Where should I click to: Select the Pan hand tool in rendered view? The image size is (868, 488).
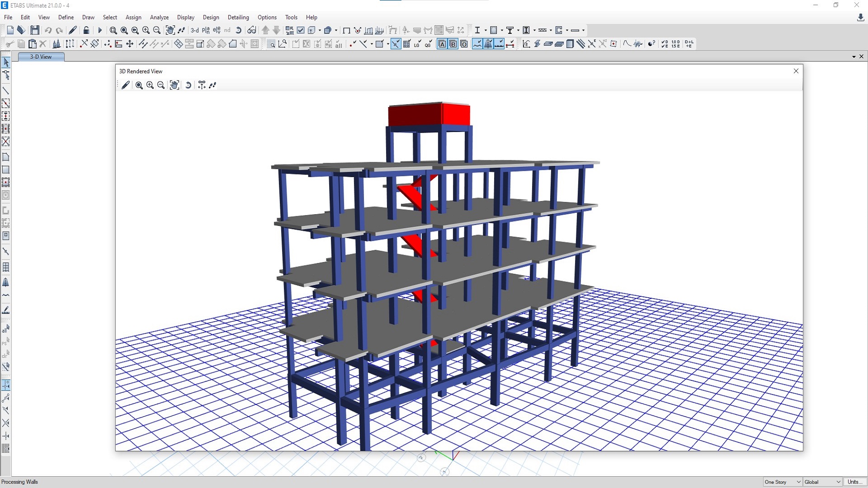tap(175, 85)
